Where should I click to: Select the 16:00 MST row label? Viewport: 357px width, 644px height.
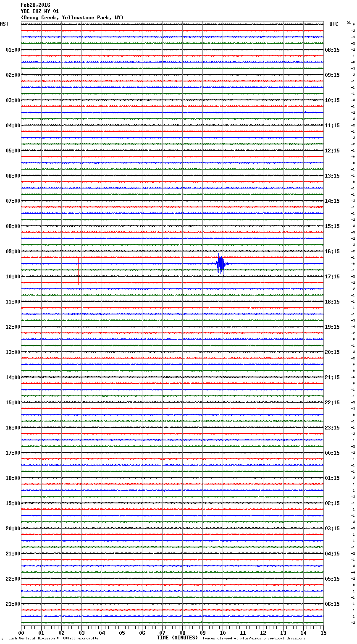(13, 428)
